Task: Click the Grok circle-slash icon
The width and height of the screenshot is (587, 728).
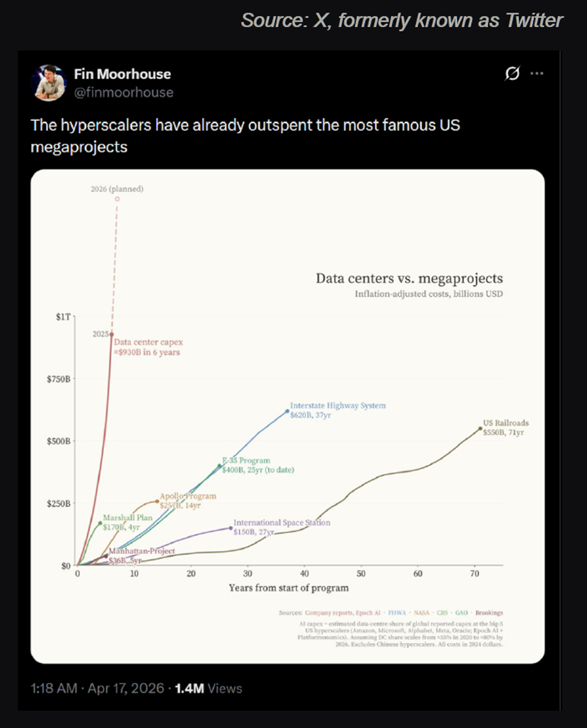Action: click(x=512, y=74)
